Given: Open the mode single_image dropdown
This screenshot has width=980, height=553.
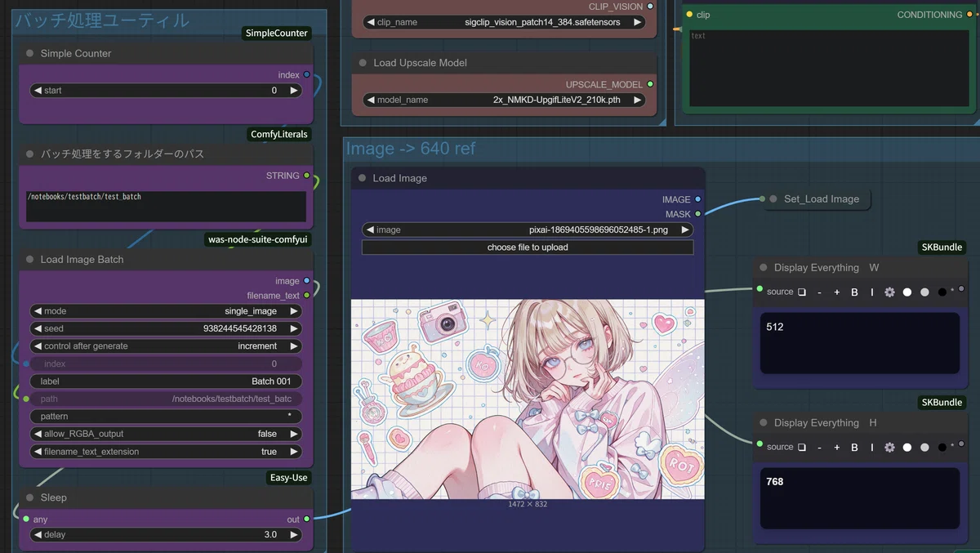Looking at the screenshot, I should point(166,311).
